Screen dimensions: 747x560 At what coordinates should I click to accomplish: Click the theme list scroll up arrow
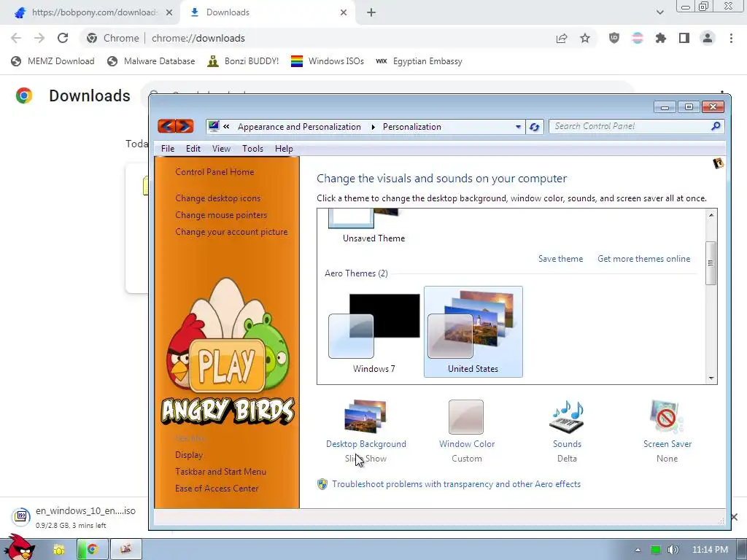click(x=711, y=215)
